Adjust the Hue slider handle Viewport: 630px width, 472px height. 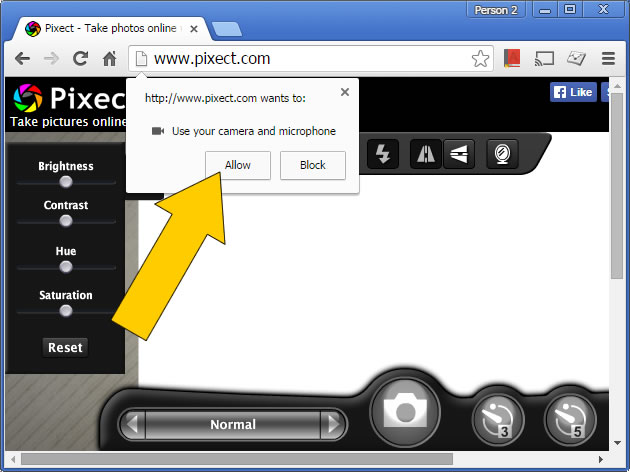(66, 267)
